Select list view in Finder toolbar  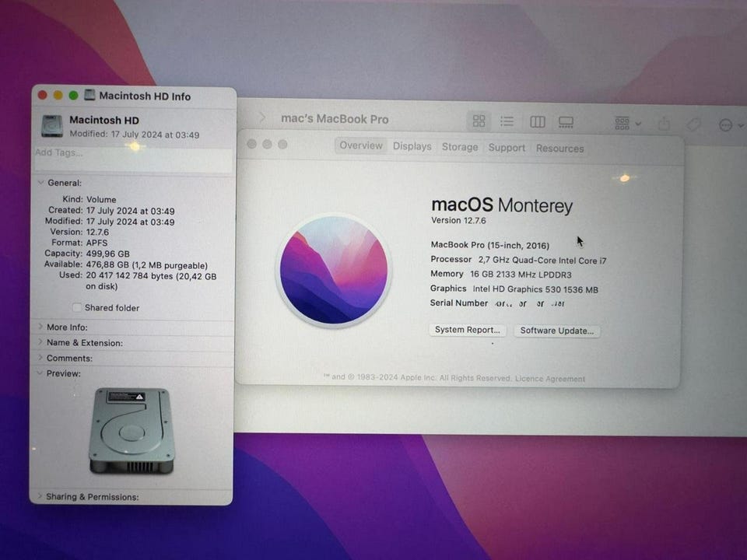click(507, 121)
